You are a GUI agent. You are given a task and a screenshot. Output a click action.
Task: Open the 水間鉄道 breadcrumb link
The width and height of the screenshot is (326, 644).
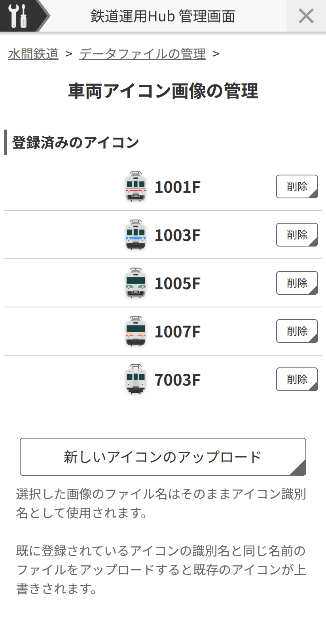click(x=33, y=54)
